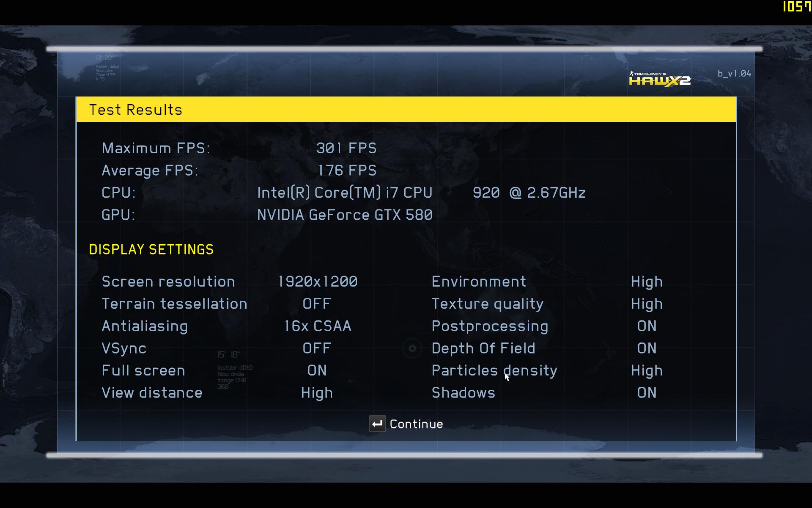Click the Shadows label
This screenshot has height=508, width=812.
point(463,392)
